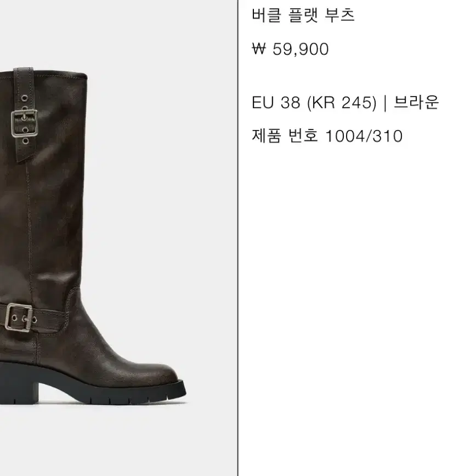Click the product title 버클 플랫 부츠
This screenshot has height=476, width=476.
tap(303, 15)
